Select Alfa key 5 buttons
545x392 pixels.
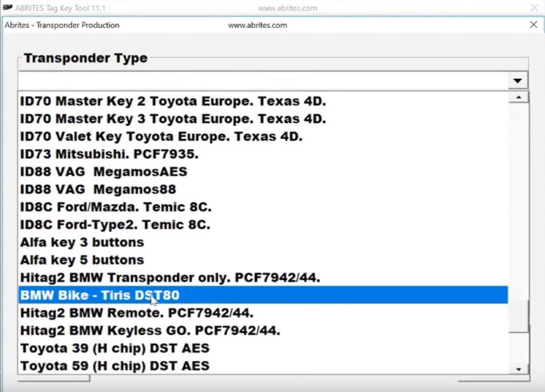pyautogui.click(x=82, y=260)
